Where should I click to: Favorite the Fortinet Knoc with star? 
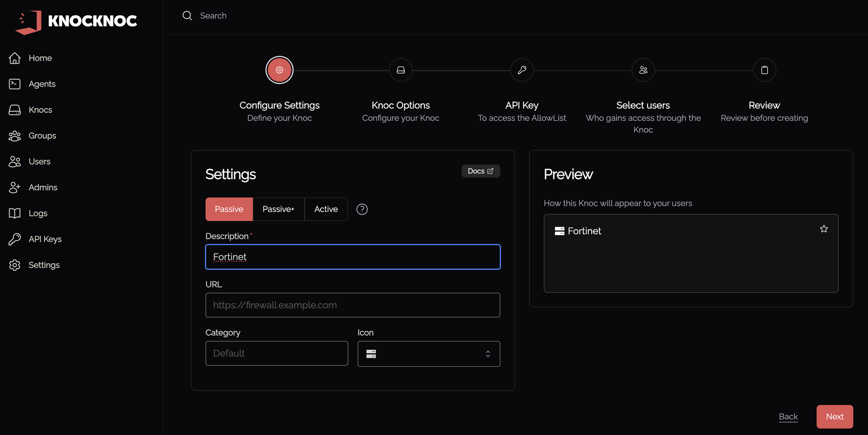[824, 229]
